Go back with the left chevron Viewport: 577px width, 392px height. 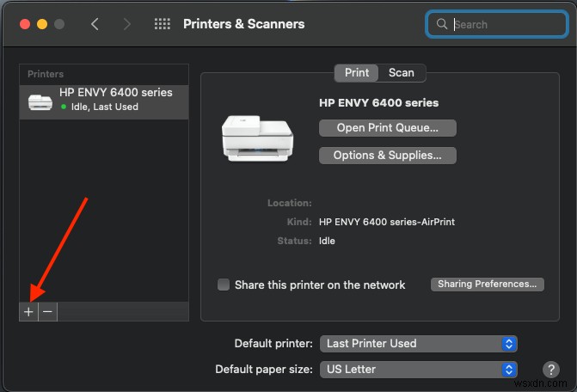point(95,24)
